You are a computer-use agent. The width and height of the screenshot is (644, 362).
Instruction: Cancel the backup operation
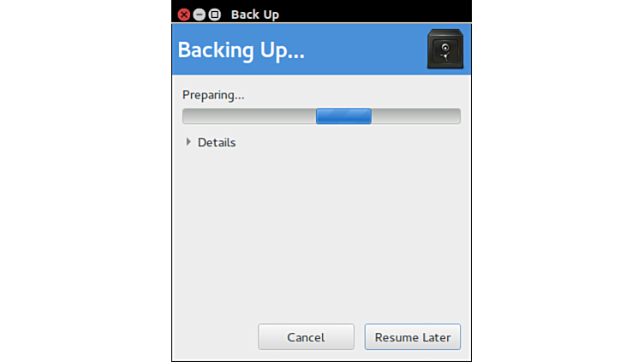[306, 337]
